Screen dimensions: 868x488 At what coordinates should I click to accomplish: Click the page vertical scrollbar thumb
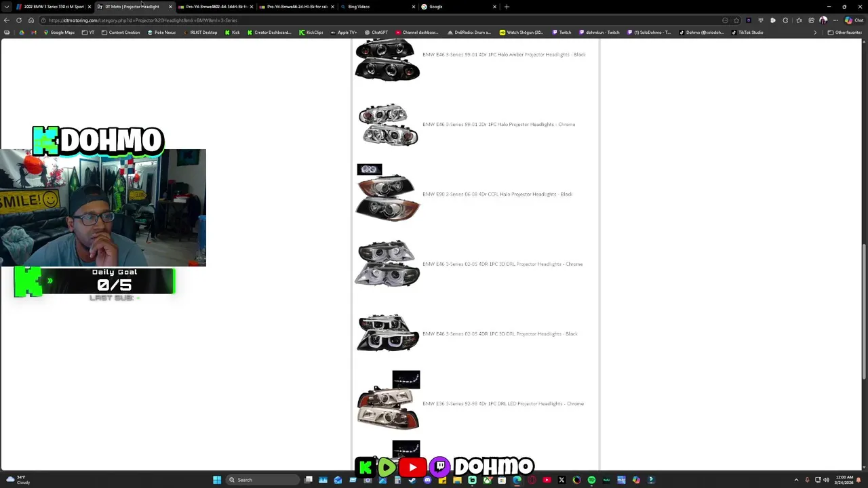click(x=864, y=312)
